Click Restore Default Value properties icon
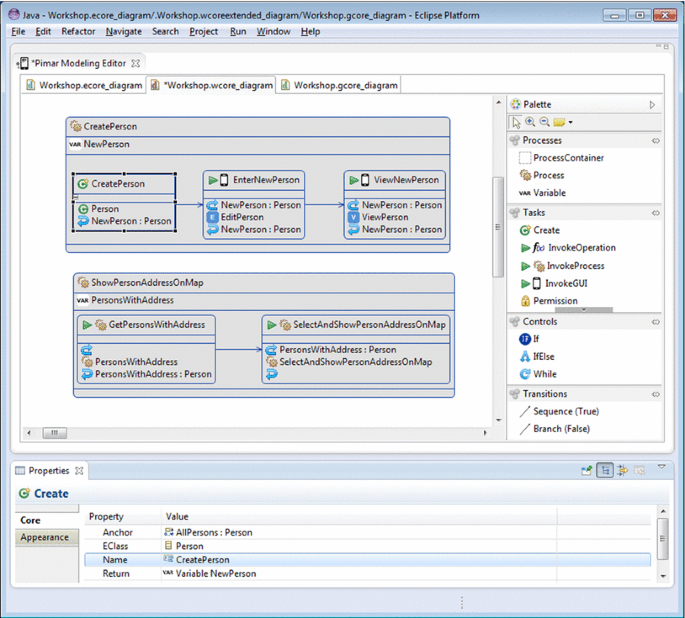Viewport: 685px width, 618px height. [x=640, y=470]
